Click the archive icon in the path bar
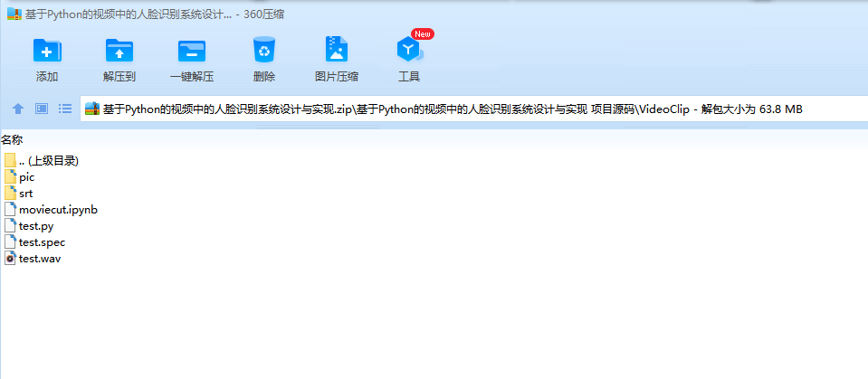Screen dimensions: 868x379 click(x=92, y=109)
